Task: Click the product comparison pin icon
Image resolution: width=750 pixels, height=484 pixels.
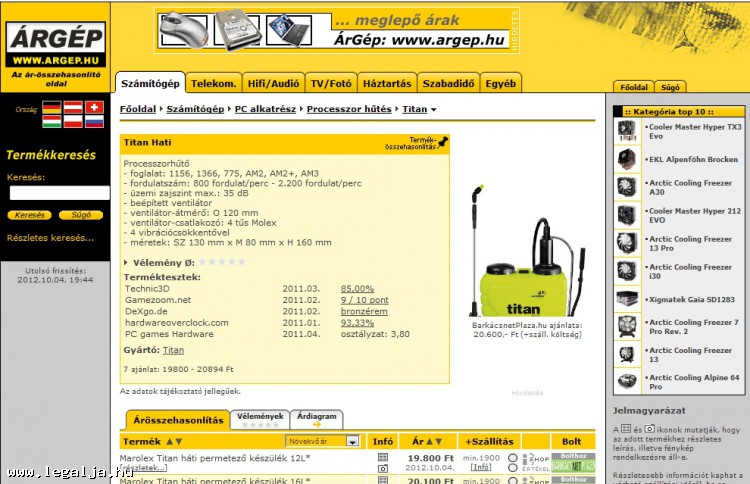Action: (442, 143)
